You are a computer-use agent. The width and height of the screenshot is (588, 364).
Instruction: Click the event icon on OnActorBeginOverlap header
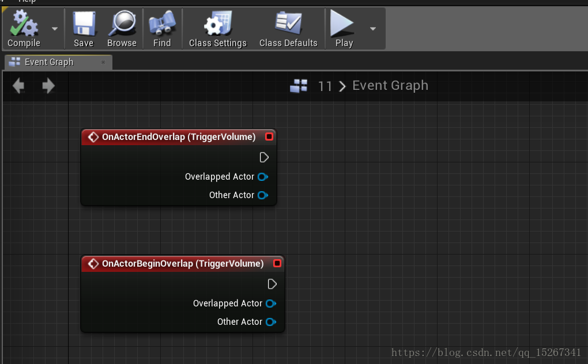93,264
